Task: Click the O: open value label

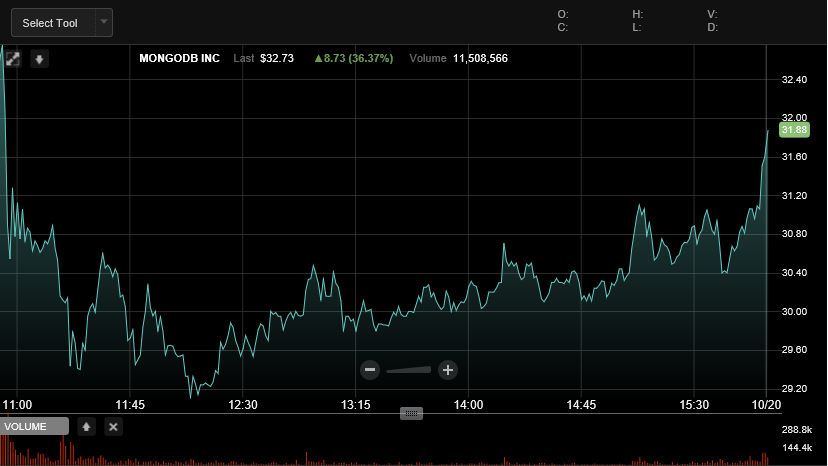Action: (563, 14)
